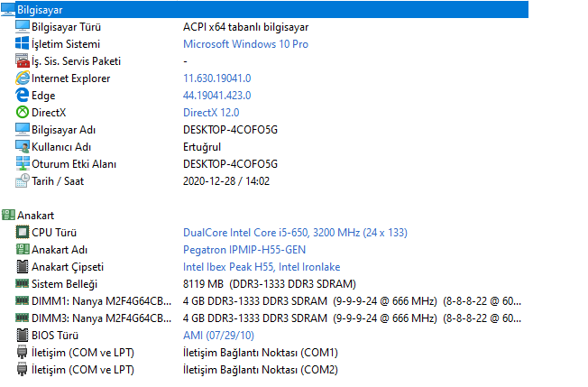588x387 pixels.
Task: Click the COM1 port connector icon
Action: (23, 353)
